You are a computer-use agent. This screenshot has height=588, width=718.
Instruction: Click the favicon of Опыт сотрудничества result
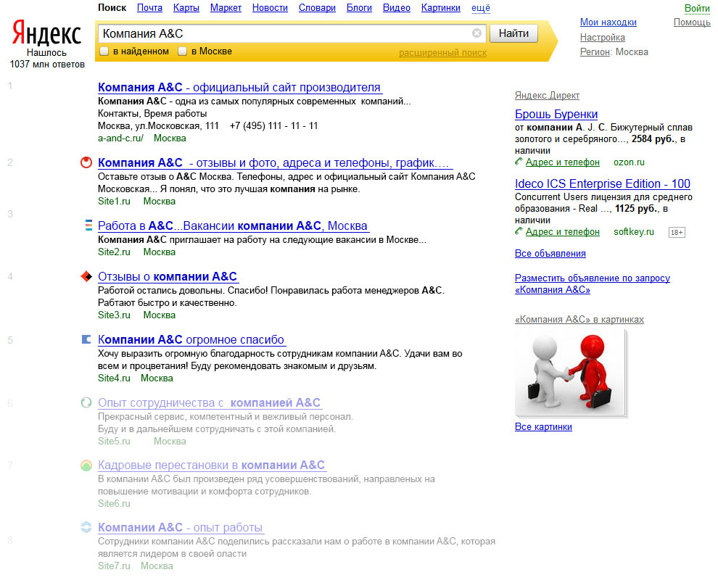tap(86, 402)
